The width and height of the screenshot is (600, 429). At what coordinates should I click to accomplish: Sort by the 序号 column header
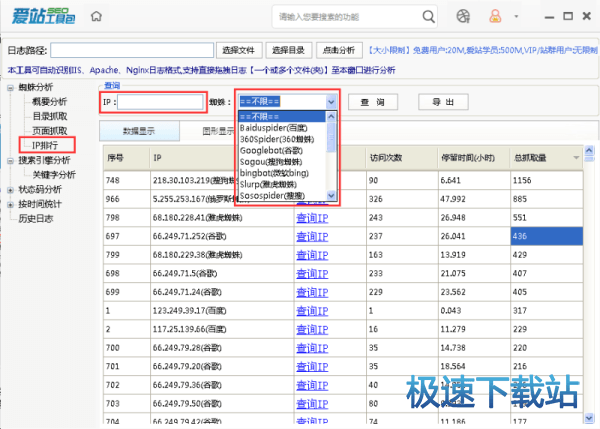pyautogui.click(x=127, y=158)
